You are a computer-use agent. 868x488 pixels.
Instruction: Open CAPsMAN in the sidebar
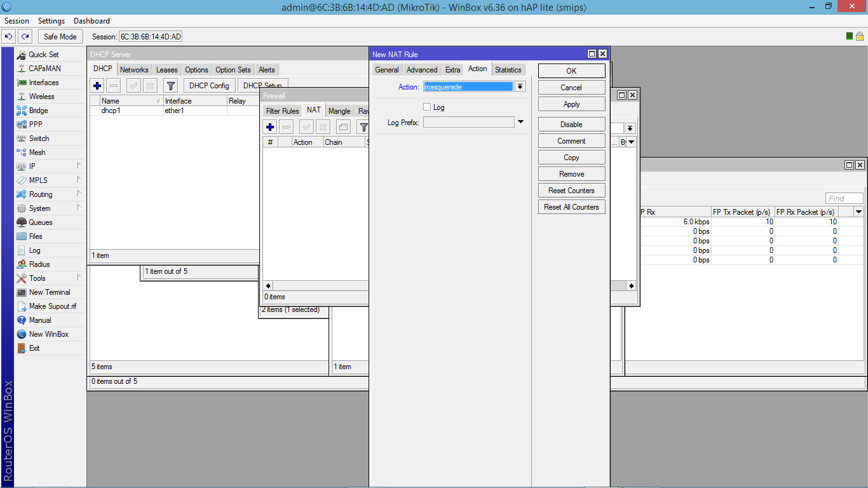[44, 69]
